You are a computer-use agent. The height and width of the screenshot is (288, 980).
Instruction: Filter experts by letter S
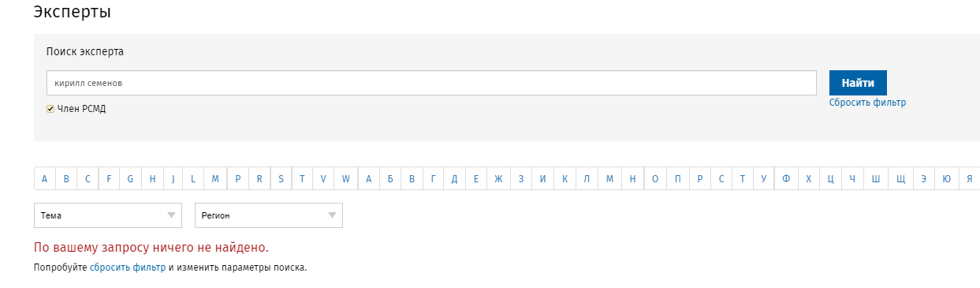pyautogui.click(x=281, y=179)
